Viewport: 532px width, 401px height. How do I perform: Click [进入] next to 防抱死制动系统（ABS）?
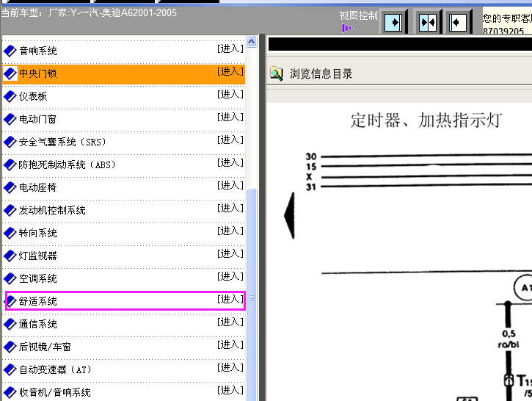230,162
